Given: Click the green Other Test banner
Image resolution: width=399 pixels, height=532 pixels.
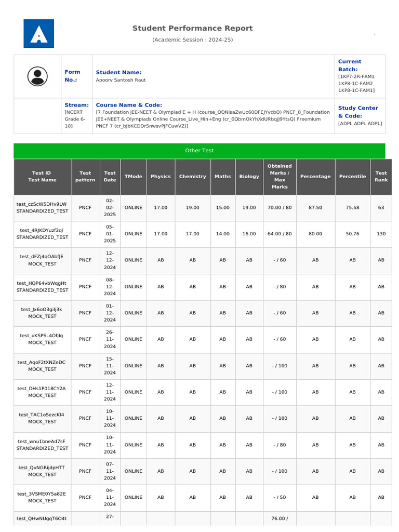Looking at the screenshot, I should coord(199,151).
